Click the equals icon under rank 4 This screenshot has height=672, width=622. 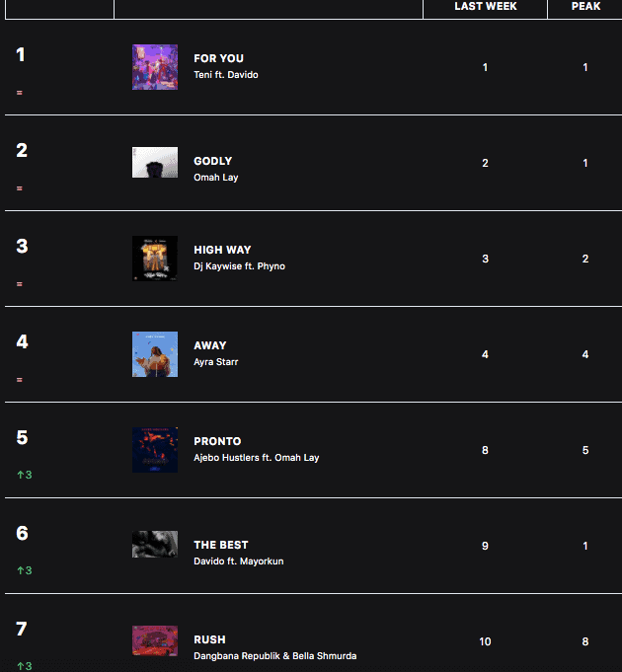[20, 380]
